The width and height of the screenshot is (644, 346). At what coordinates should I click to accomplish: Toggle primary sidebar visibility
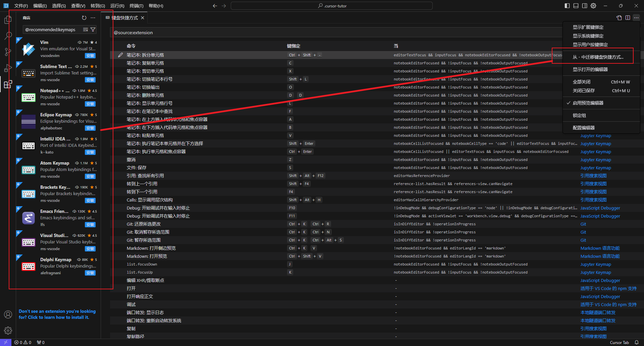tap(567, 6)
